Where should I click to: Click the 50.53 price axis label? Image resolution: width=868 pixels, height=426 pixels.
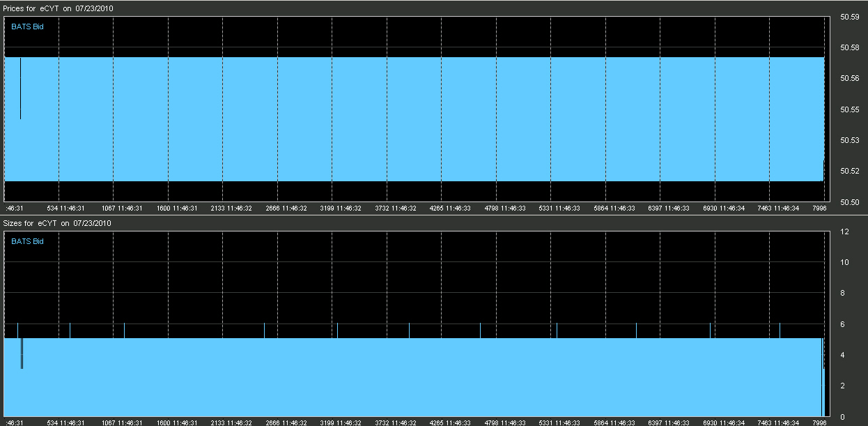point(849,140)
